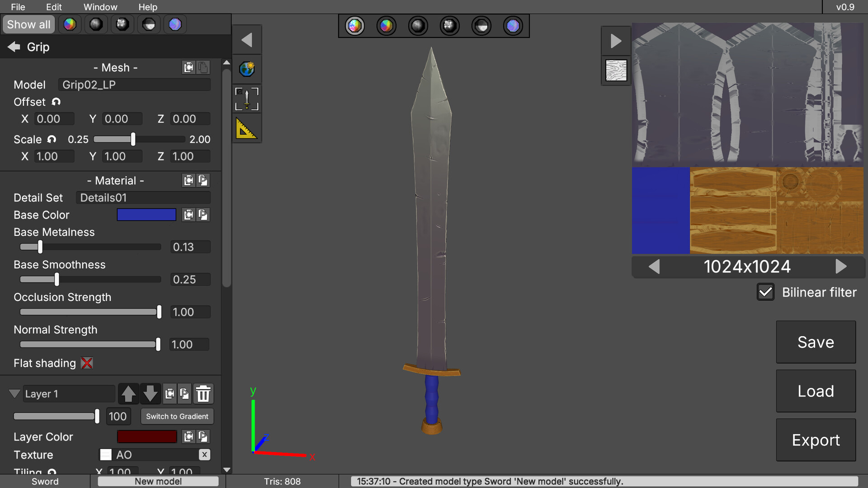Remove the AO texture with the X toggle
The image size is (868, 488).
[x=204, y=455]
